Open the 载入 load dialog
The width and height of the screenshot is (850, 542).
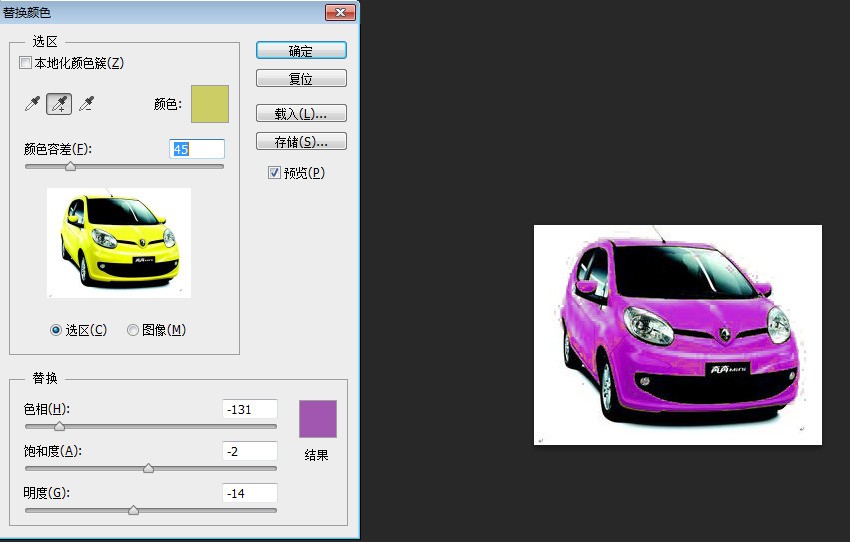point(301,113)
